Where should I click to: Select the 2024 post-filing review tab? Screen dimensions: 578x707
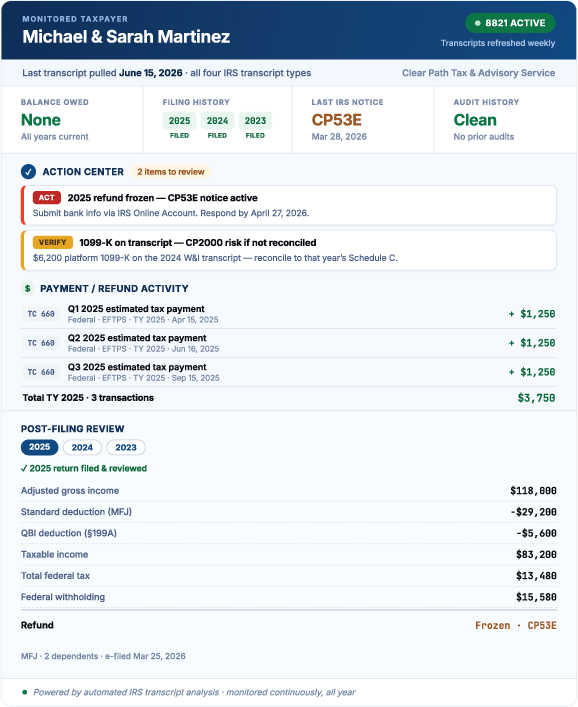[x=82, y=447]
